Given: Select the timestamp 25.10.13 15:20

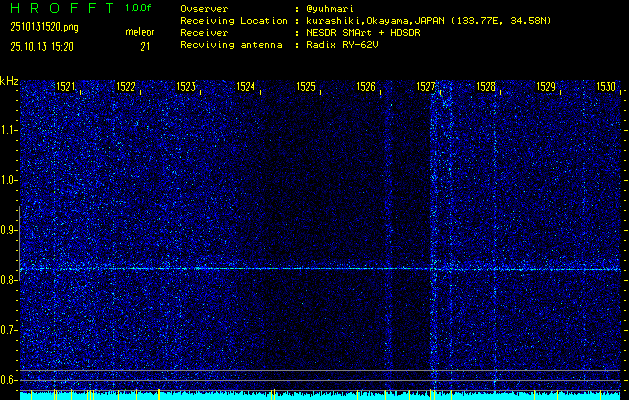Looking at the screenshot, I should [x=42, y=47].
